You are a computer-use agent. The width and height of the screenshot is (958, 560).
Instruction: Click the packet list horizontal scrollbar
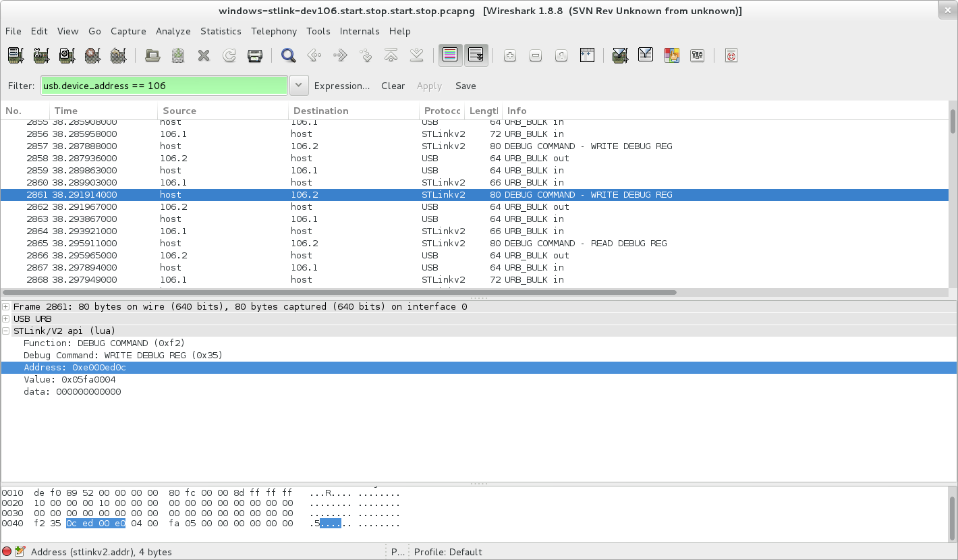click(339, 292)
